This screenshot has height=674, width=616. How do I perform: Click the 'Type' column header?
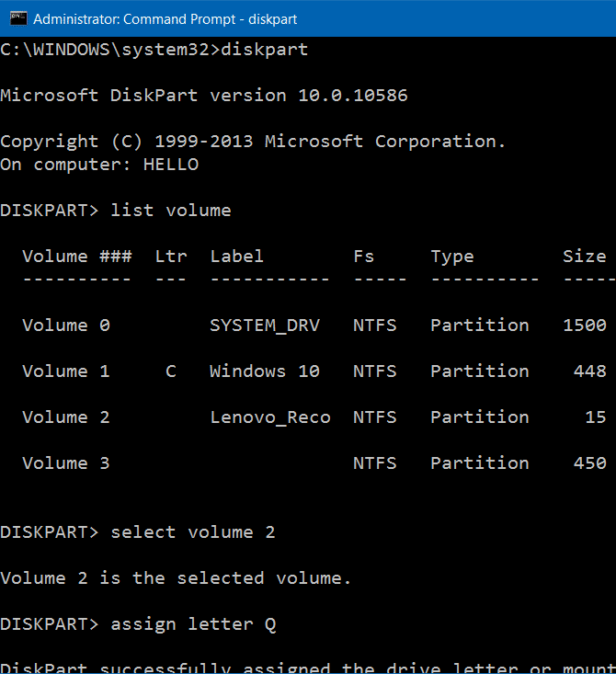point(452,257)
